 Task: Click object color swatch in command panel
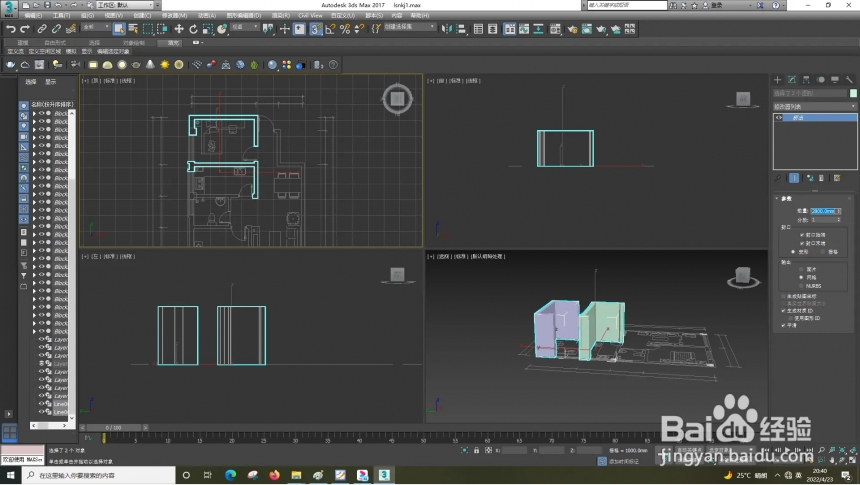click(x=853, y=93)
